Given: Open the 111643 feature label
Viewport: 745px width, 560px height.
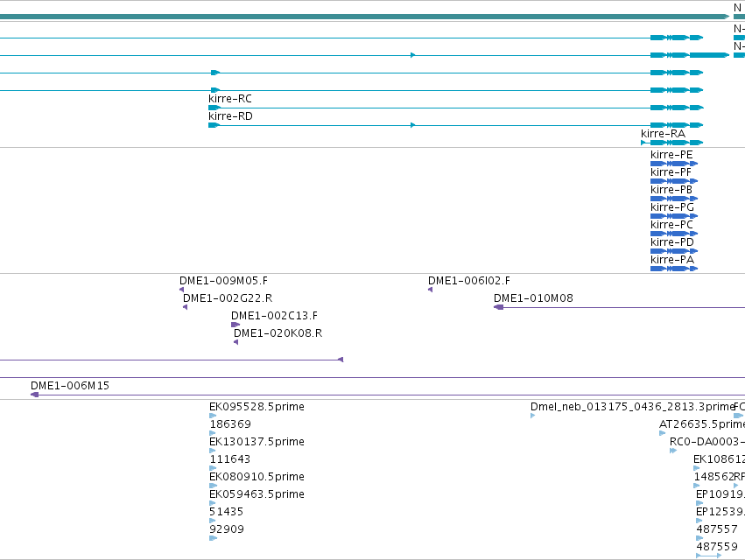Looking at the screenshot, I should click(x=229, y=459).
